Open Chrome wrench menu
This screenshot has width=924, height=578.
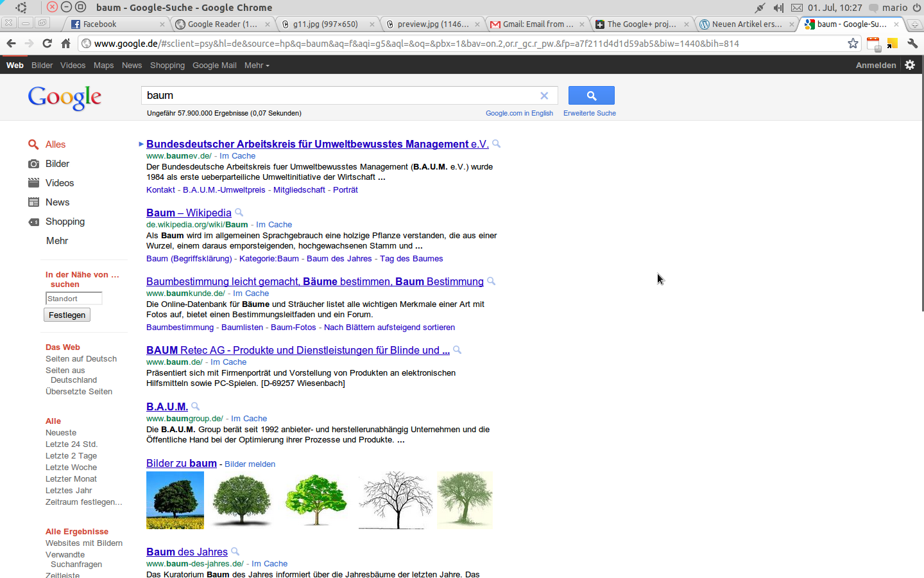click(x=912, y=44)
